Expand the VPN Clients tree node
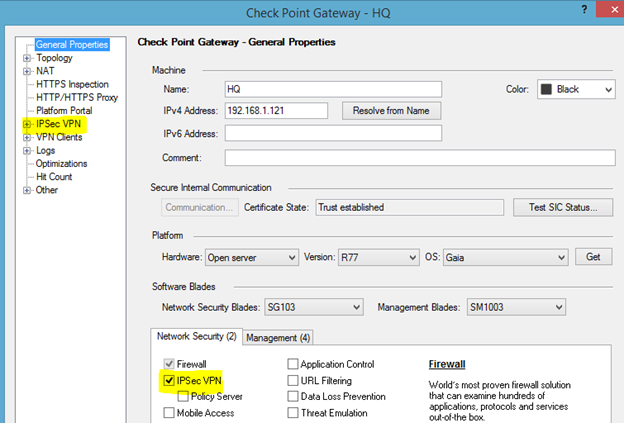 [27, 137]
